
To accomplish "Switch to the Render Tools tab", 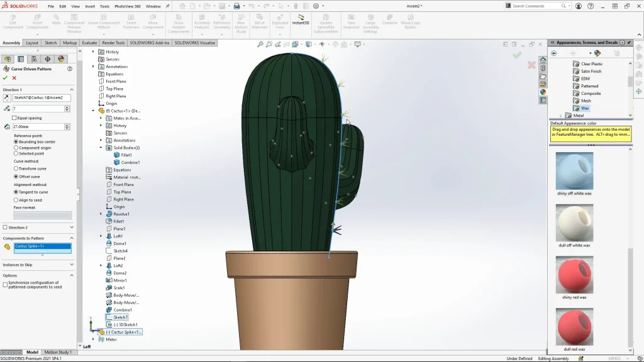I will 113,43.
